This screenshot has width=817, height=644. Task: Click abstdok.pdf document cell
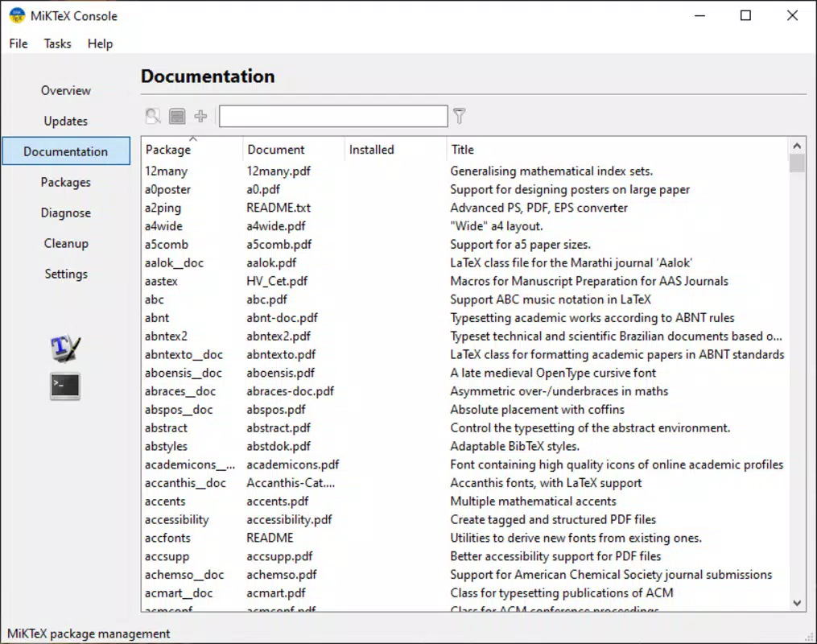pyautogui.click(x=279, y=446)
